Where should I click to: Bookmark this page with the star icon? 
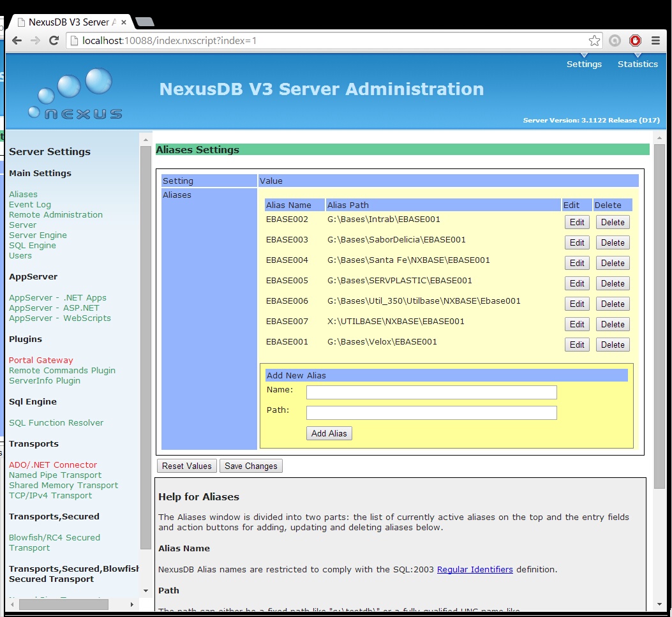point(594,41)
